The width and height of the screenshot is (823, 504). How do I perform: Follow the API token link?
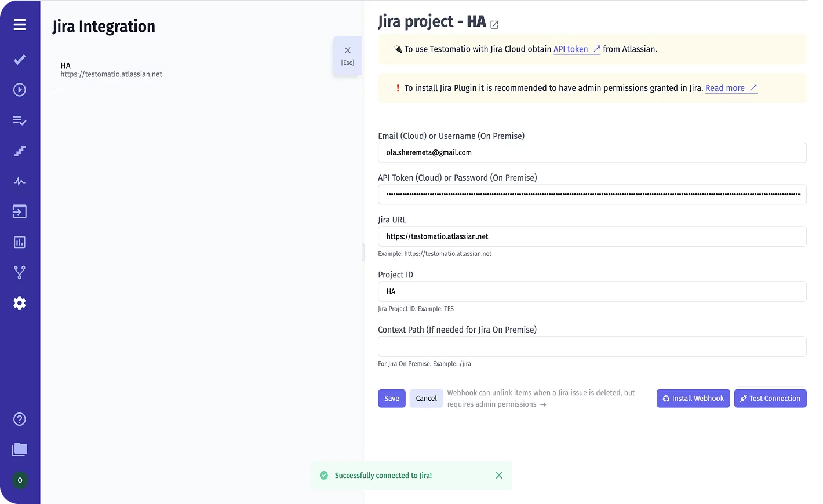571,49
